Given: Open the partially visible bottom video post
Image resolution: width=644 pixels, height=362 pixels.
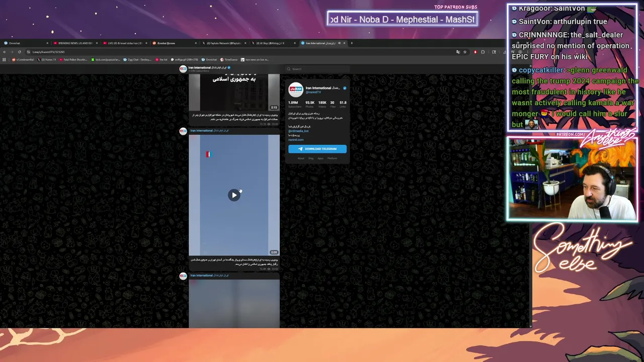Looking at the screenshot, I should (x=234, y=304).
